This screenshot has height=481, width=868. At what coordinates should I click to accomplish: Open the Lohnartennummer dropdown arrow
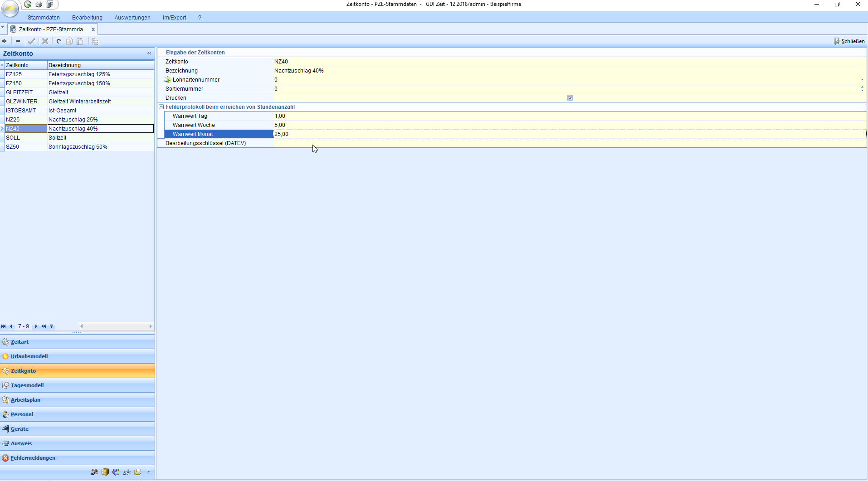point(862,80)
